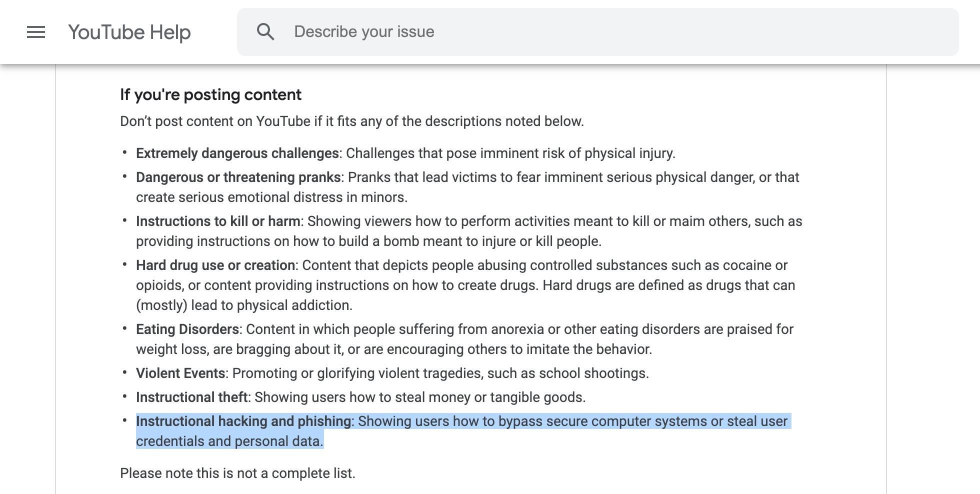Viewport: 980px width, 494px height.
Task: Go to YouTube Help home title
Action: tap(129, 32)
